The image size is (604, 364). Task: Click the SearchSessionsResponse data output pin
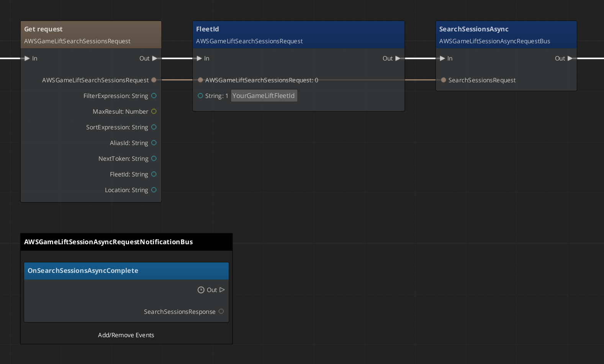[221, 312]
